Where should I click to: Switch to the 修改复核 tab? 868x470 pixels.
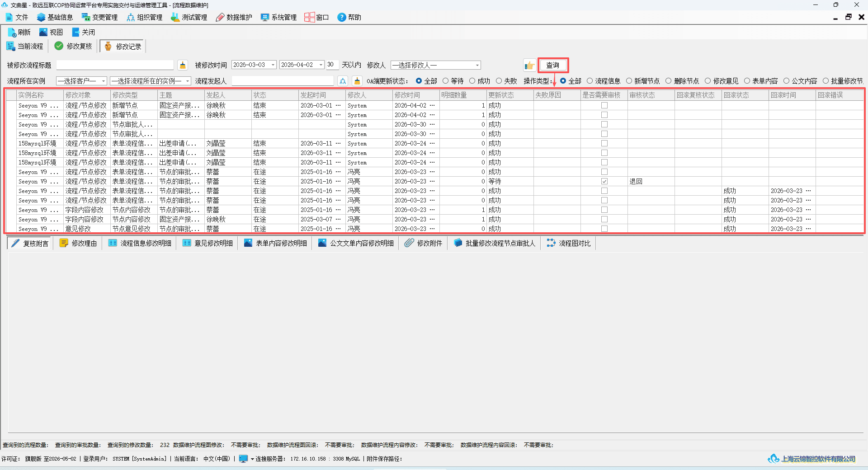click(x=73, y=46)
